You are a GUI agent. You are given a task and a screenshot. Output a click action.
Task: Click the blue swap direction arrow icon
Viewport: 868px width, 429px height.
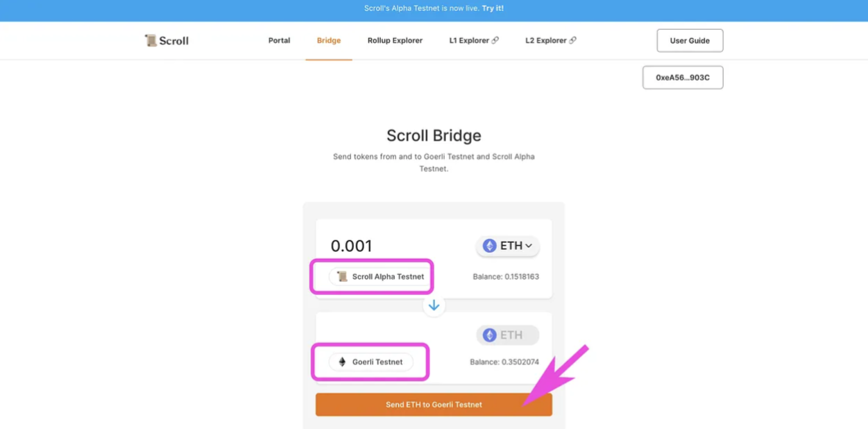434,305
